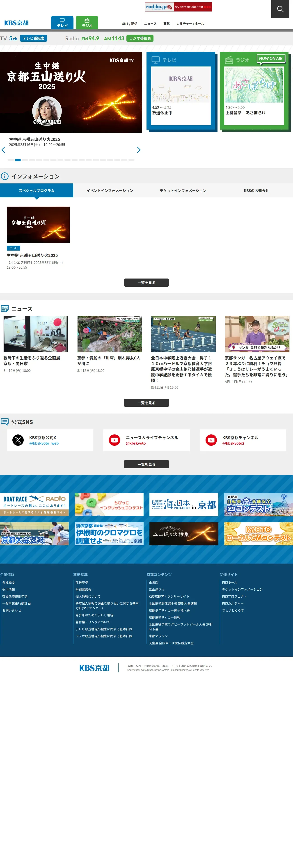Open the ニュース menu item
The width and height of the screenshot is (293, 868).
click(x=150, y=24)
